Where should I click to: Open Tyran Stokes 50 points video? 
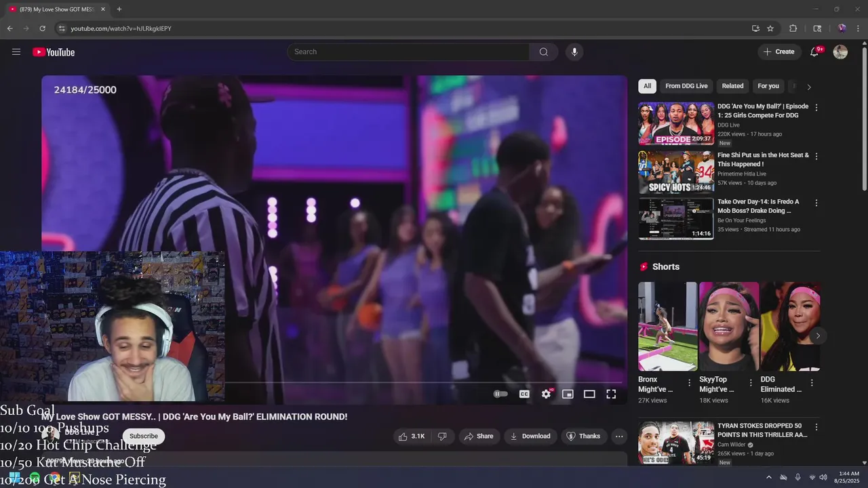[x=676, y=443]
